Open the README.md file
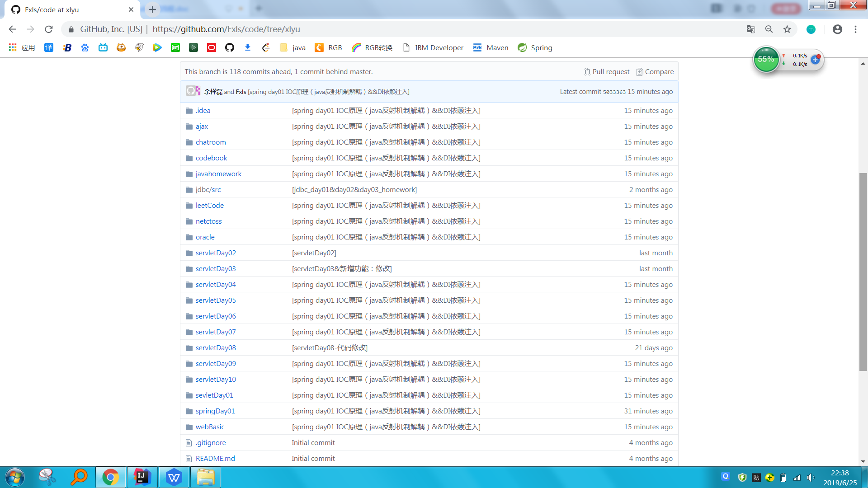 pos(215,459)
